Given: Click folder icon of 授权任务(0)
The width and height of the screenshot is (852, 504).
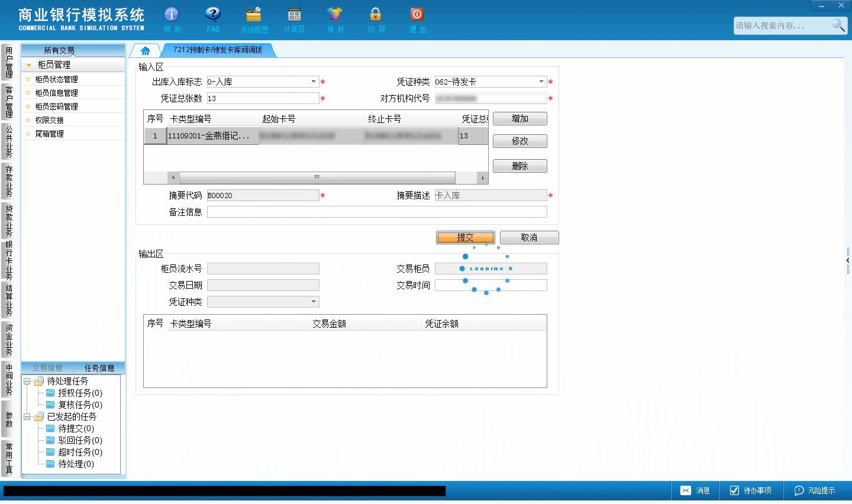Looking at the screenshot, I should coord(50,393).
